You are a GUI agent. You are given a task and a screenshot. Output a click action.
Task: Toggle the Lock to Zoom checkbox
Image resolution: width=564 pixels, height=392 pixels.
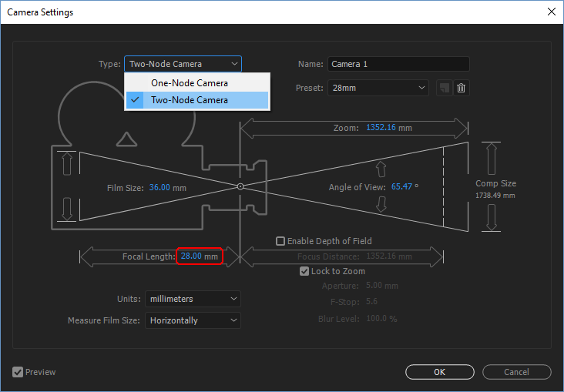click(304, 271)
